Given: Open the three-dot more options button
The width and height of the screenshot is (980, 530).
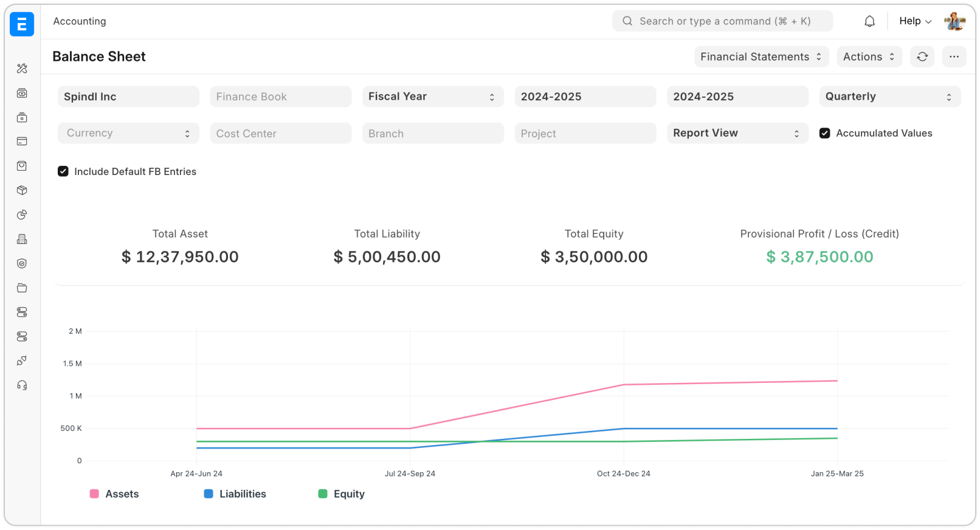Looking at the screenshot, I should tap(953, 57).
